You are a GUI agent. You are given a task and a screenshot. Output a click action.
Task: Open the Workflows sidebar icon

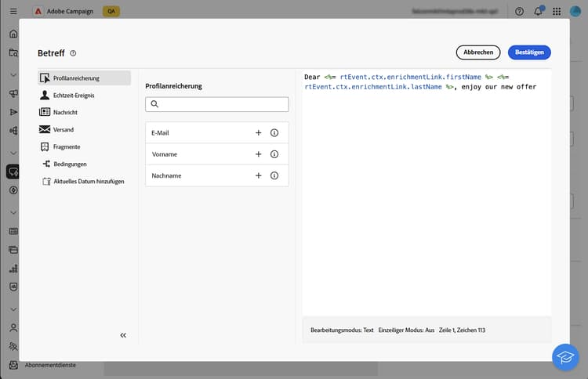pyautogui.click(x=13, y=130)
